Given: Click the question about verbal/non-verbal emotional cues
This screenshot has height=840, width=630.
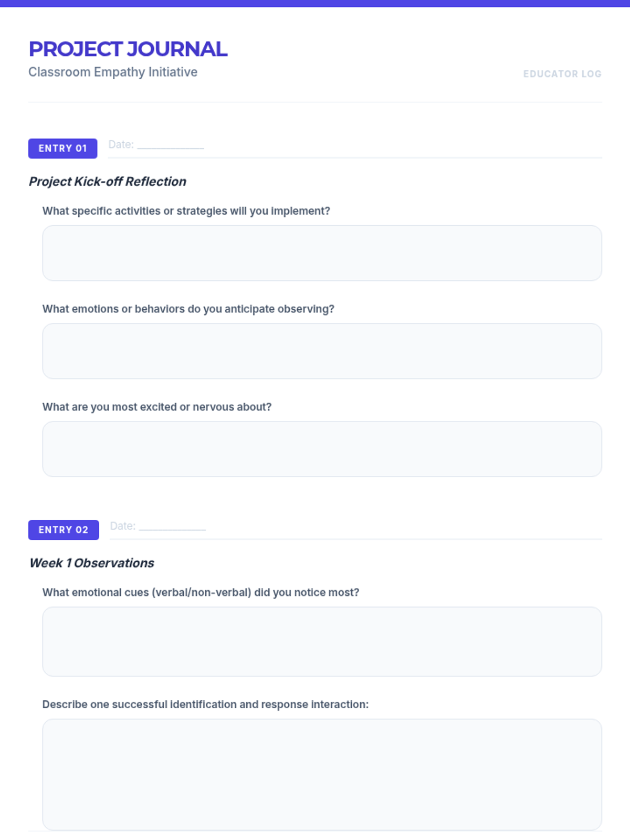Looking at the screenshot, I should pos(201,592).
